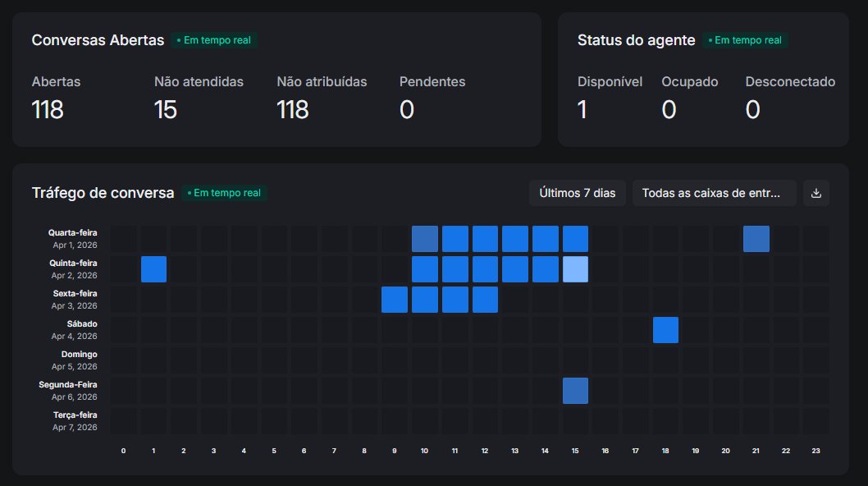Select the light-blue heatmap cell on Quinta-feira row
868x486 pixels.
pos(575,268)
